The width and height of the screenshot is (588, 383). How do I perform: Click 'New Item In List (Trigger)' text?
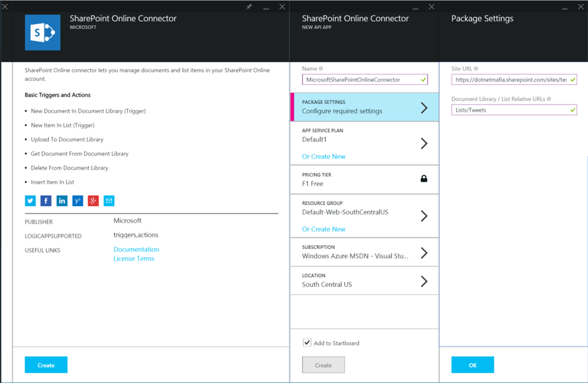point(63,125)
